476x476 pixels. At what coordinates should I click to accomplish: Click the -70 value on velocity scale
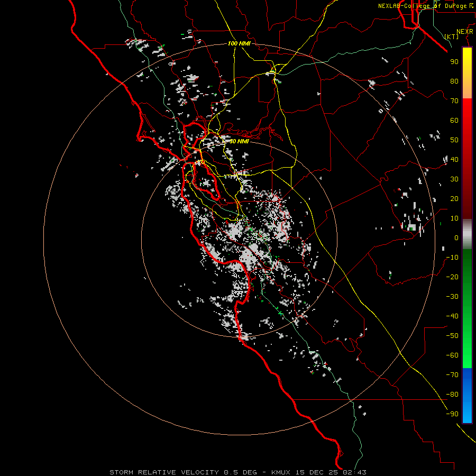click(x=452, y=375)
